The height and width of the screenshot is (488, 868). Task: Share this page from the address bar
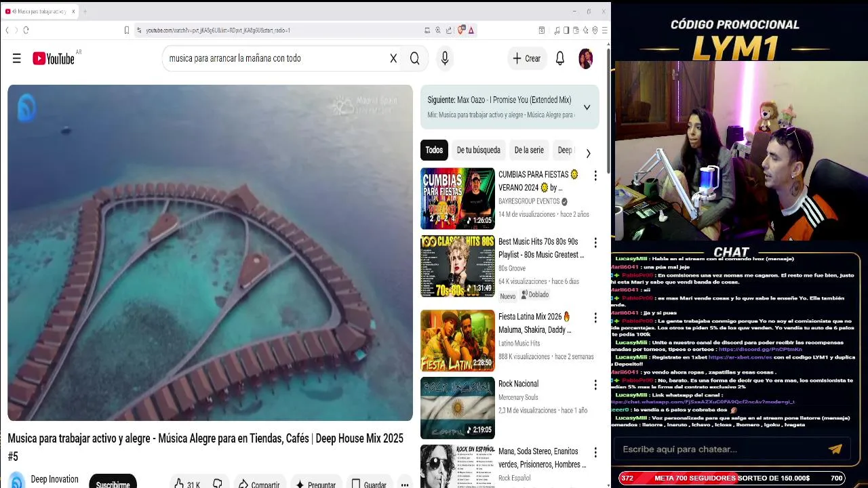449,30
